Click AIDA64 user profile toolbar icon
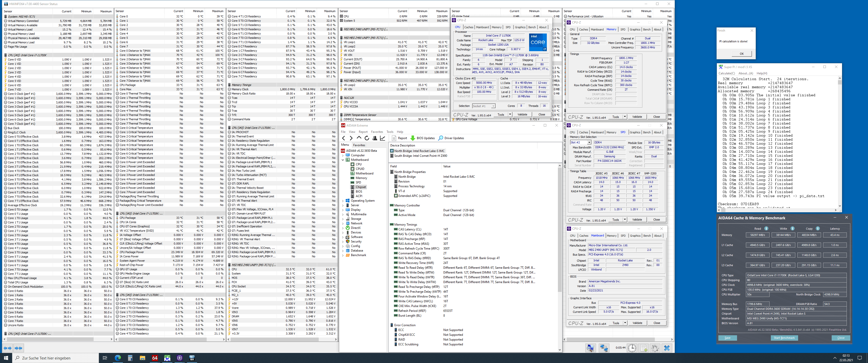Screen dimensions: 868x363 [x=375, y=138]
